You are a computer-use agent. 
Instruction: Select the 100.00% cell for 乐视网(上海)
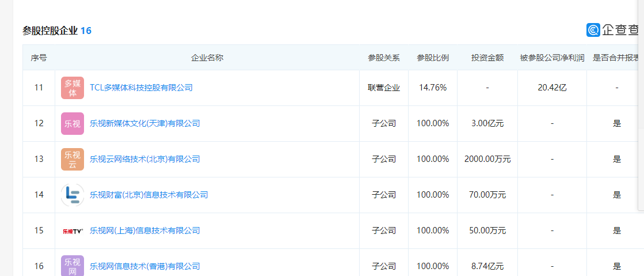click(x=432, y=230)
